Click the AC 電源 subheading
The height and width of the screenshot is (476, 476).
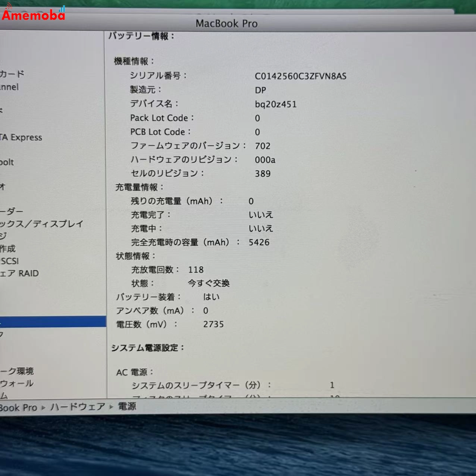click(x=135, y=372)
